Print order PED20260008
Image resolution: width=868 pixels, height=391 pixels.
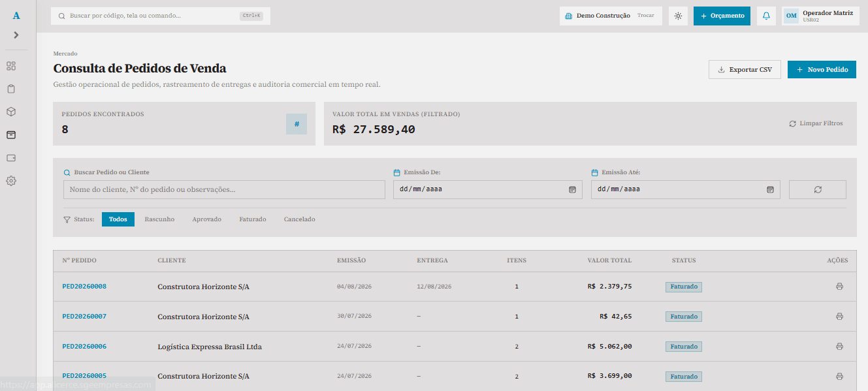tap(839, 287)
